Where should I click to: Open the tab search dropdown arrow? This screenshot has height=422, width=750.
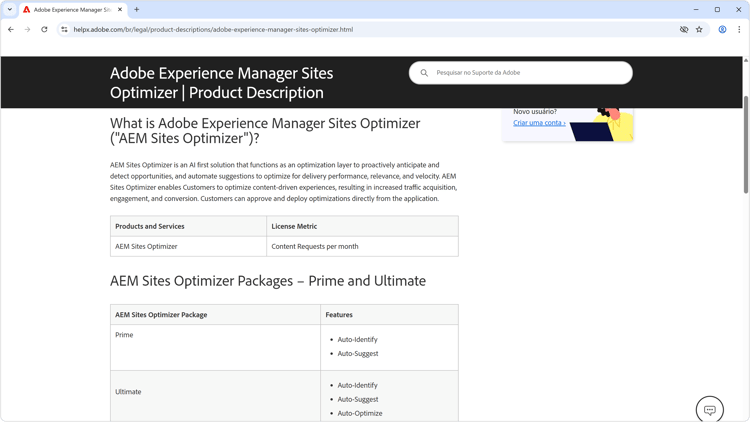tap(10, 9)
